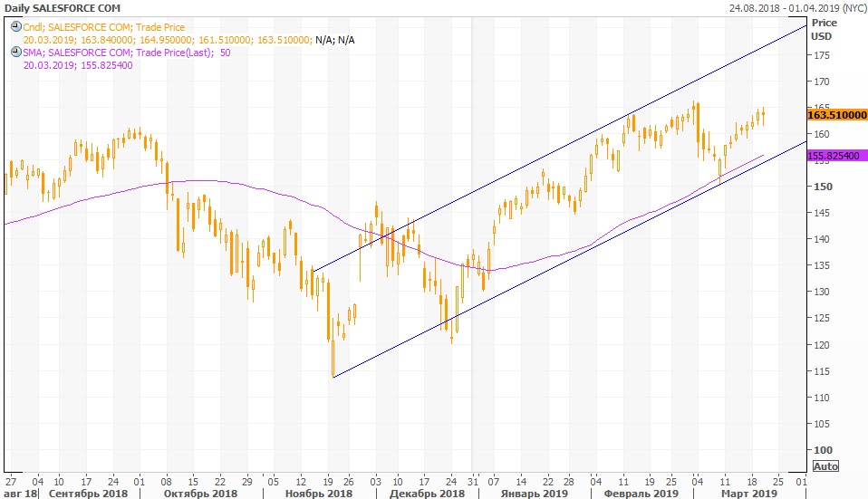Click the orange 163.510000 last price tag

(836, 115)
